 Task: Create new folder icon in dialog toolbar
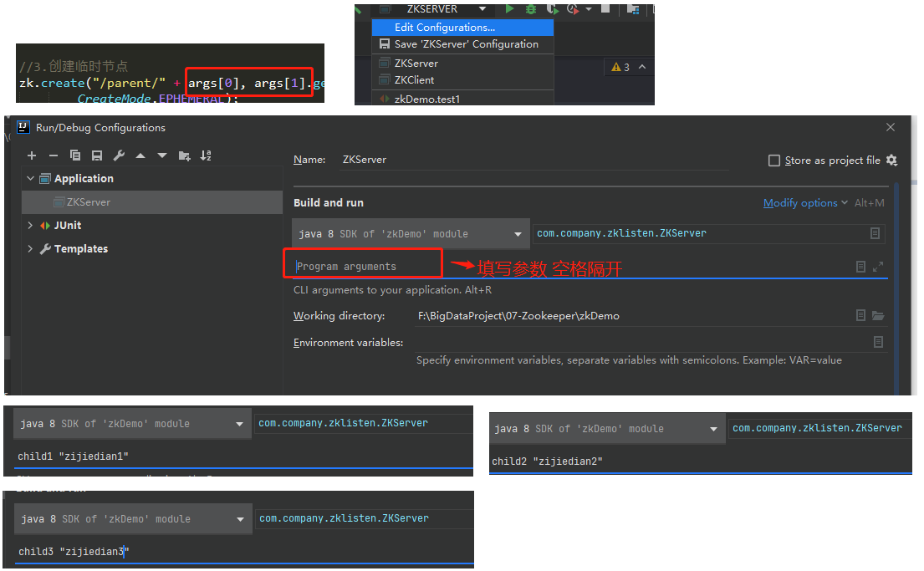click(185, 155)
